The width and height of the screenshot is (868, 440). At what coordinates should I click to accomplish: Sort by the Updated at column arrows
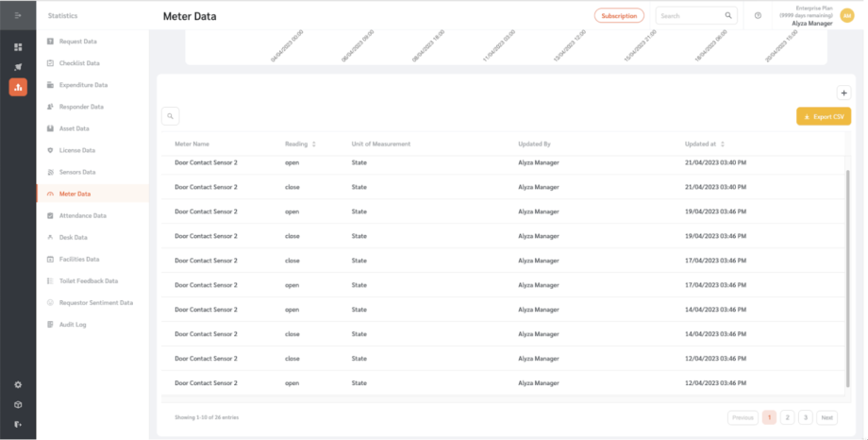(x=723, y=144)
